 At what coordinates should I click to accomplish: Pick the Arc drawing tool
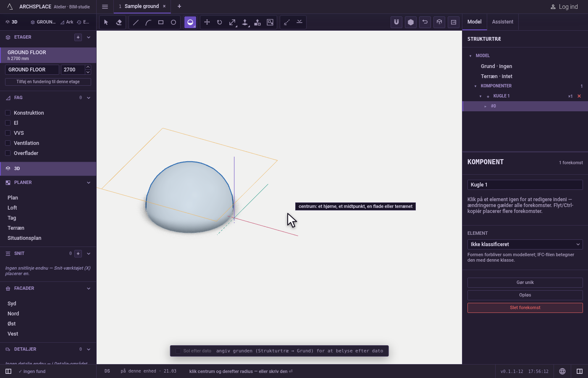(x=148, y=22)
